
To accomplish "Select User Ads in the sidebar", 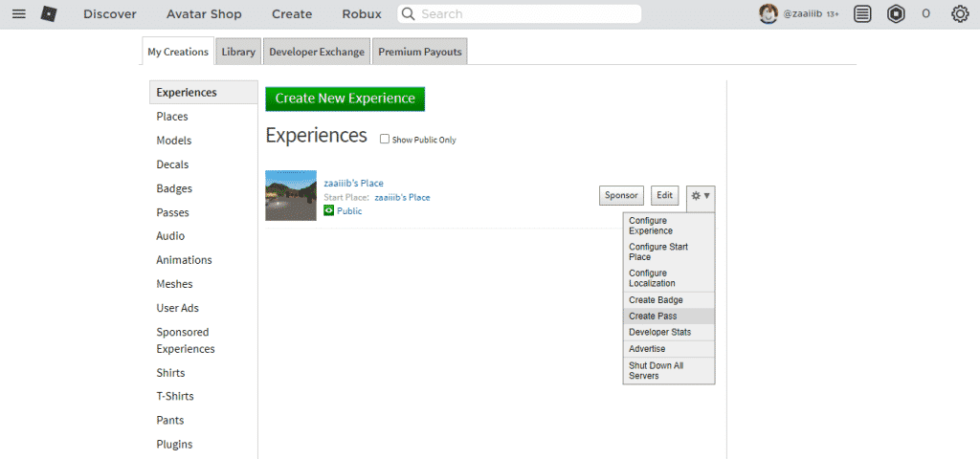I will (x=177, y=308).
